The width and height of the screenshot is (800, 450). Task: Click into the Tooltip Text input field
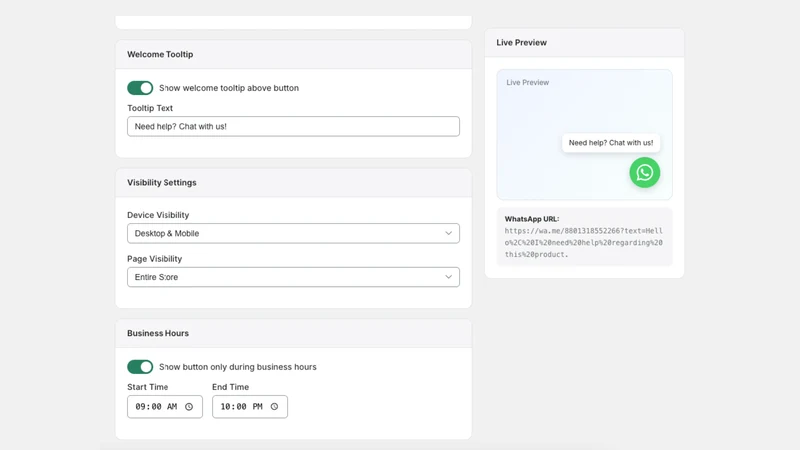293,127
